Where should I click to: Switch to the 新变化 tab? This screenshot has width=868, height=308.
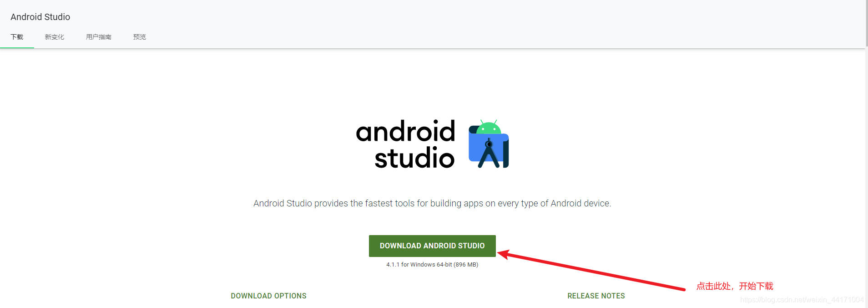[55, 37]
